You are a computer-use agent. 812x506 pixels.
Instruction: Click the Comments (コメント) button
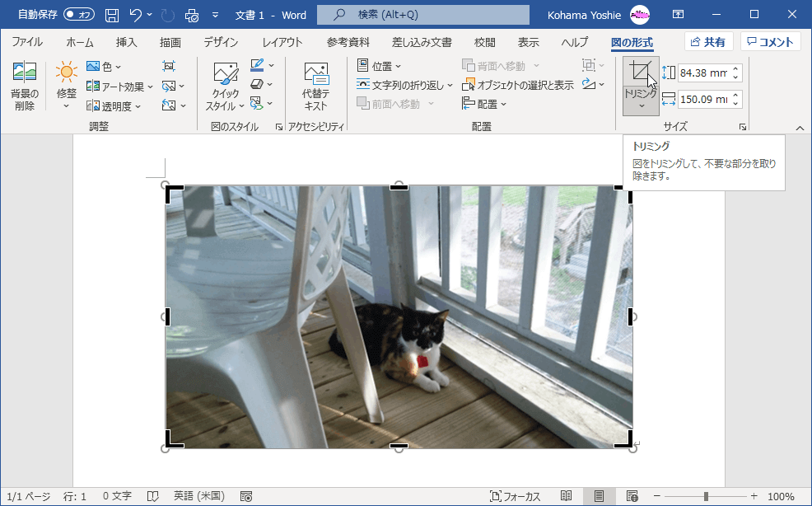(x=771, y=42)
